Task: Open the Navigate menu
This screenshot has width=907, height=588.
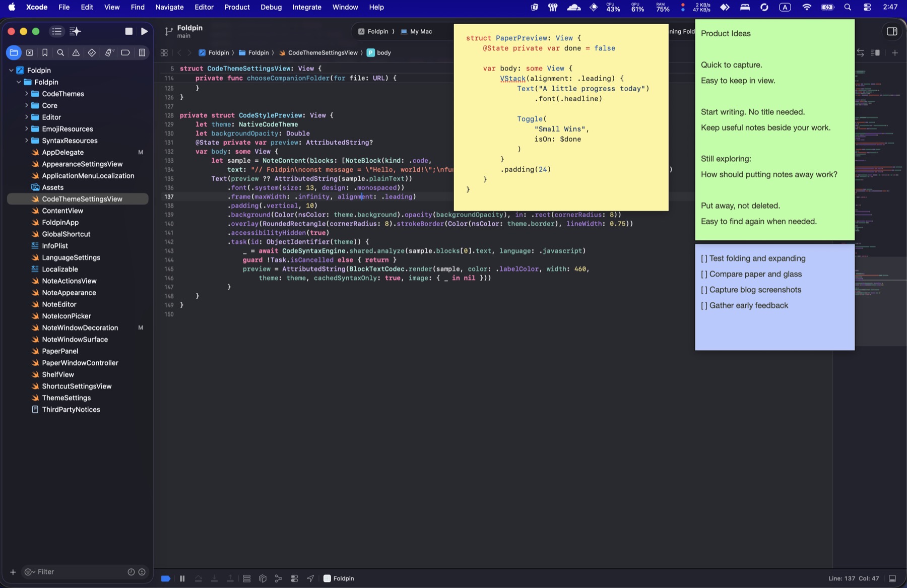Action: (x=169, y=7)
